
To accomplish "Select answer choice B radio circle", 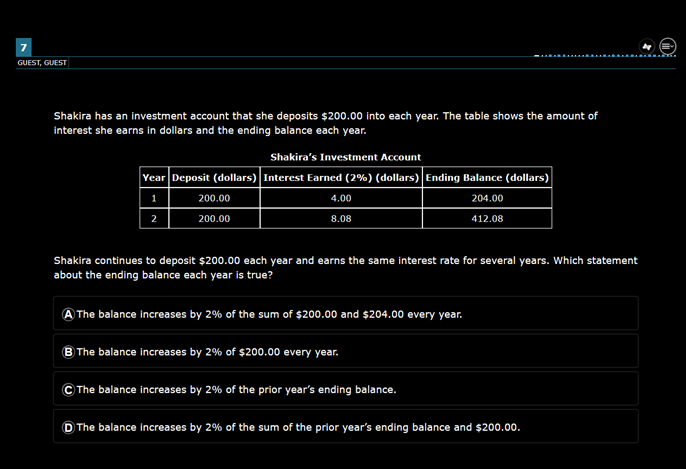I will pos(68,352).
